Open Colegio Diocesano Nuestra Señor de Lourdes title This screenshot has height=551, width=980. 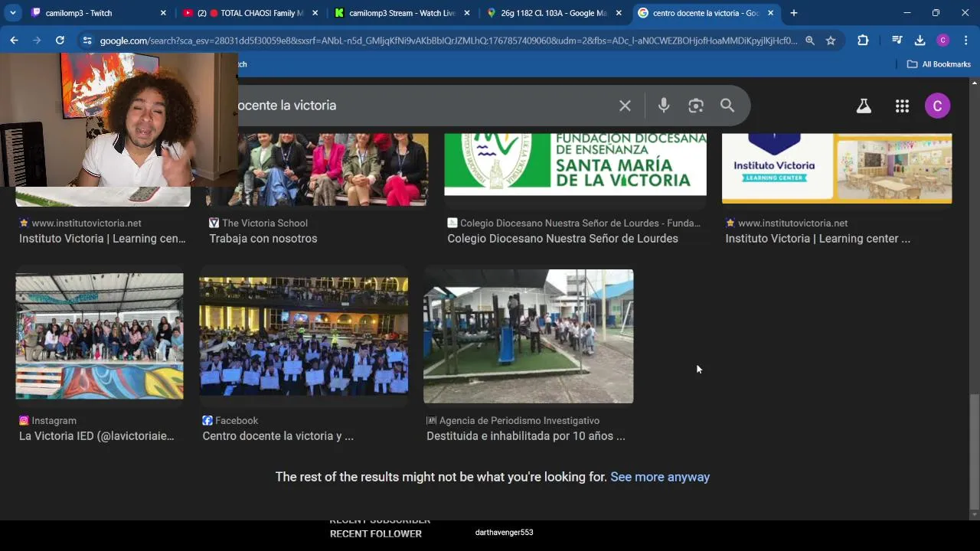[563, 239]
